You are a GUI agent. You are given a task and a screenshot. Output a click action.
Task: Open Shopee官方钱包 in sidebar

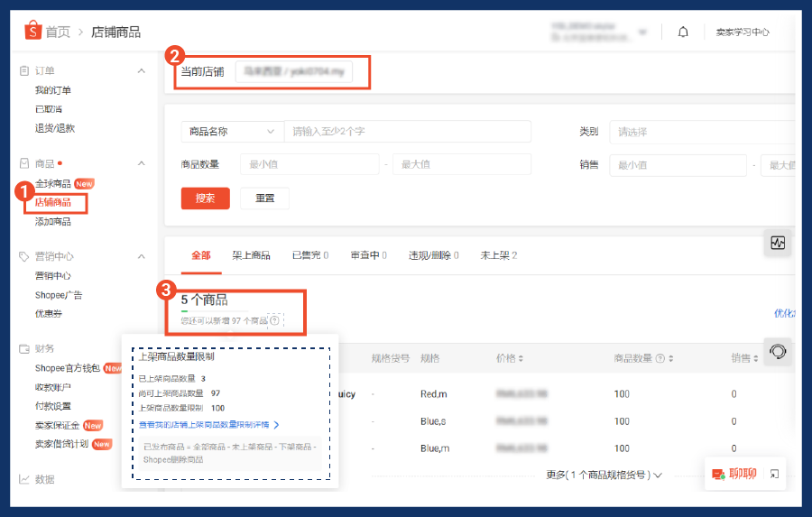[68, 368]
